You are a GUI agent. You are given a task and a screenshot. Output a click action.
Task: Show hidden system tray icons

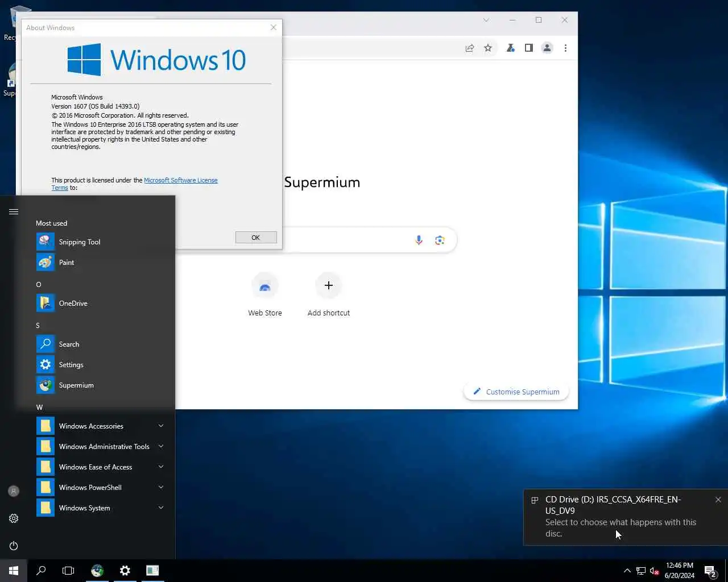[627, 571]
